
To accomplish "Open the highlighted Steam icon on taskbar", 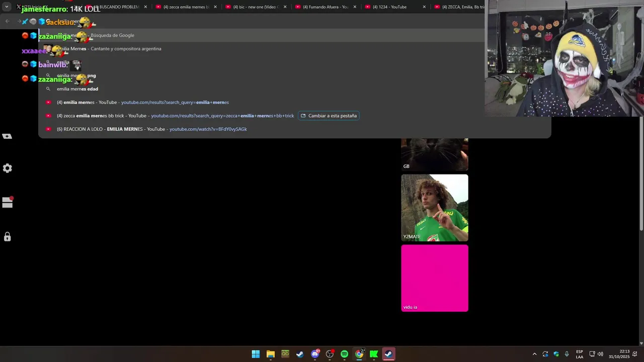I will (x=388, y=354).
